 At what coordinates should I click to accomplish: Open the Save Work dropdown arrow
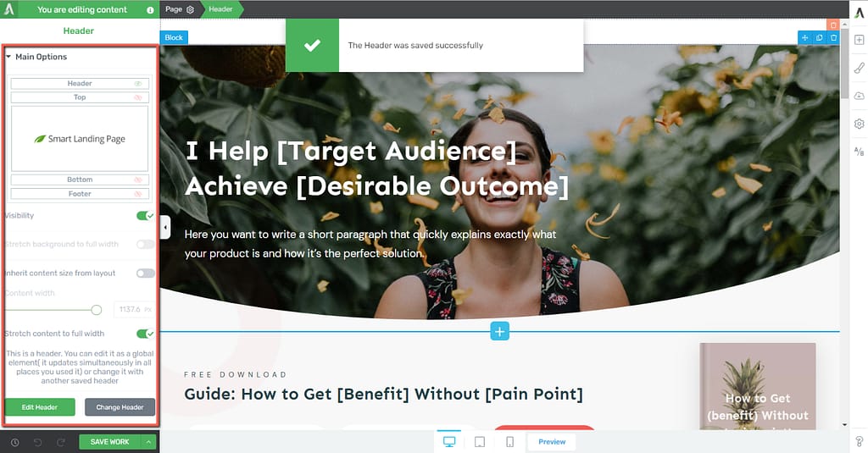[148, 442]
